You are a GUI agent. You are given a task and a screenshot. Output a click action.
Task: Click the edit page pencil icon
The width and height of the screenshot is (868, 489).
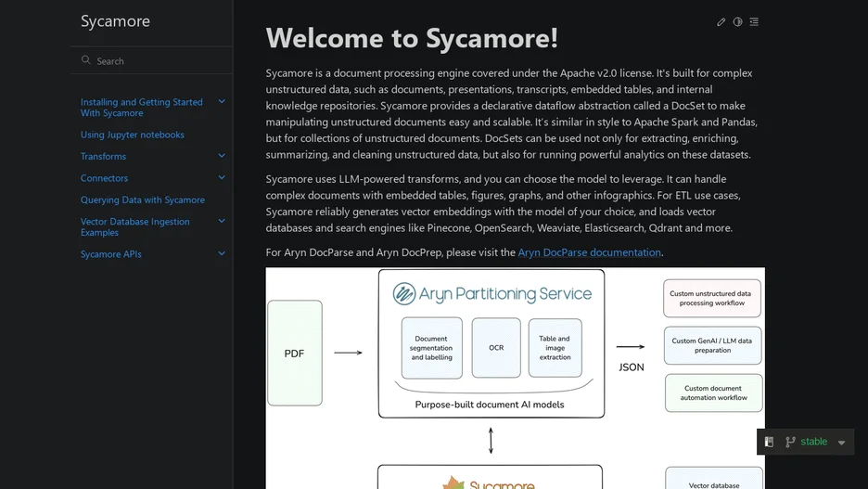(x=721, y=22)
